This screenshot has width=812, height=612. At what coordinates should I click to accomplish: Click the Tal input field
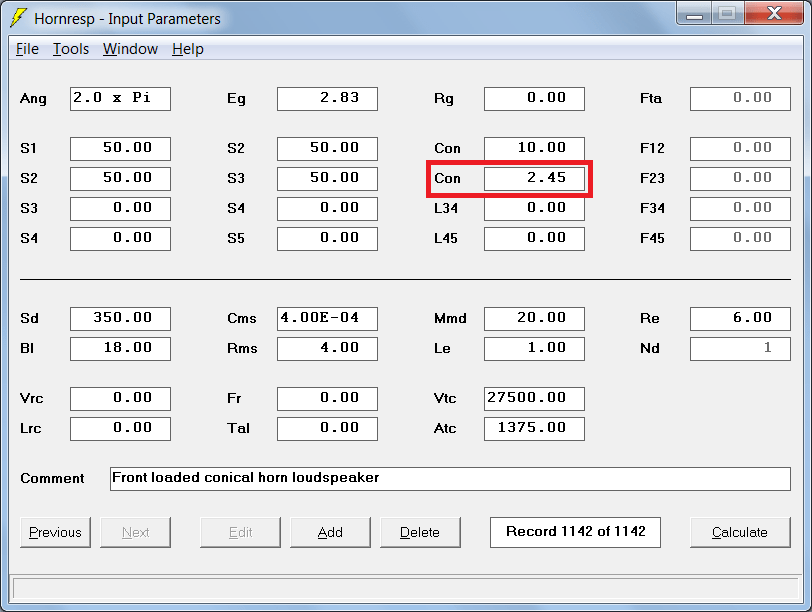click(327, 429)
